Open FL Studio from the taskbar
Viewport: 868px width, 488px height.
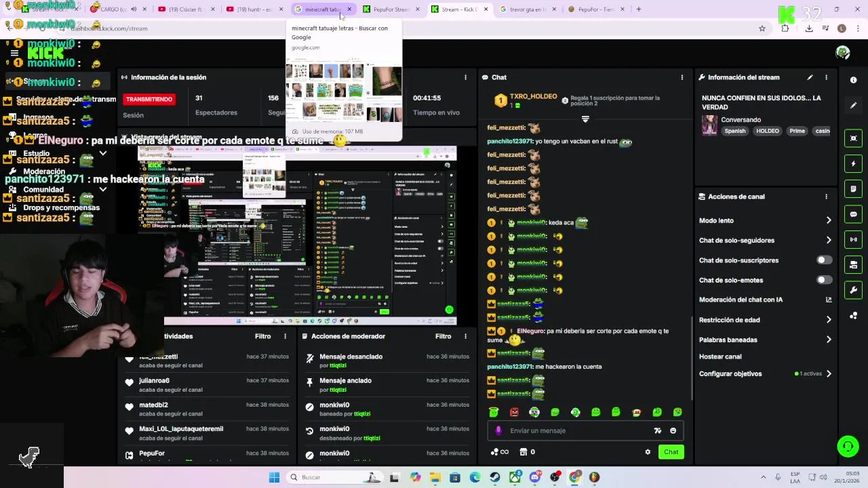pos(594,477)
